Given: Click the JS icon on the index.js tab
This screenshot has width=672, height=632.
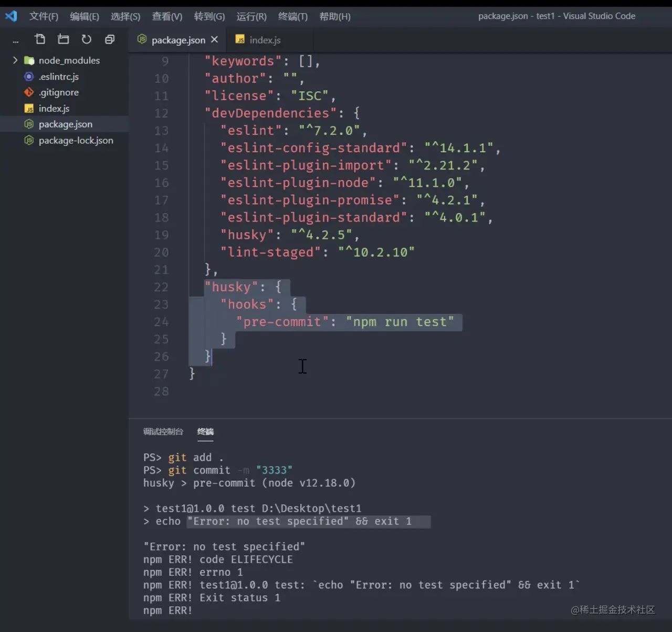Looking at the screenshot, I should 240,39.
